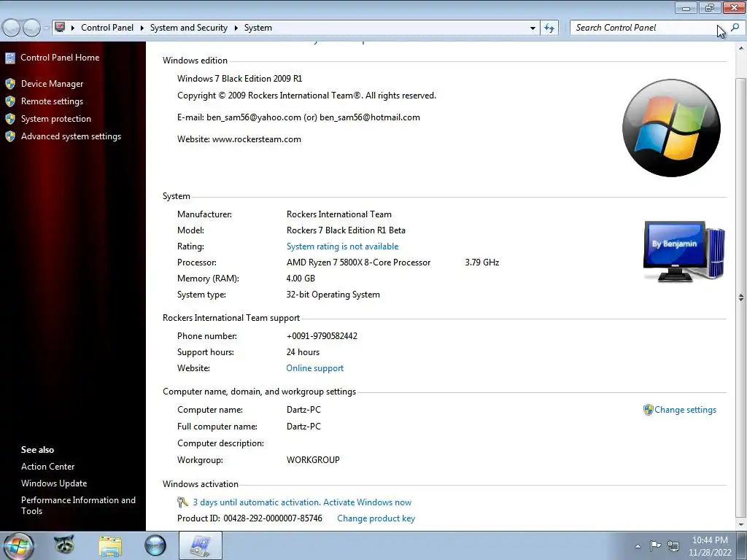Click the Forward navigation button

[x=31, y=28]
